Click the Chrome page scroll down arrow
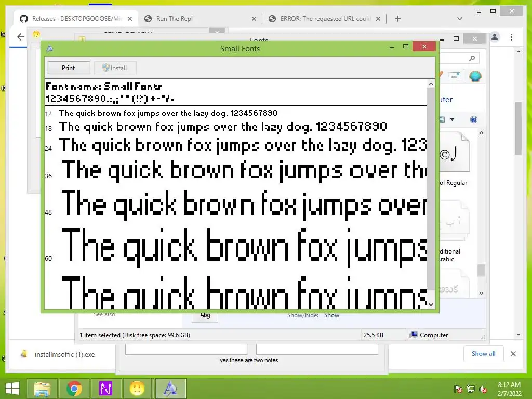532x399 pixels. click(x=518, y=335)
